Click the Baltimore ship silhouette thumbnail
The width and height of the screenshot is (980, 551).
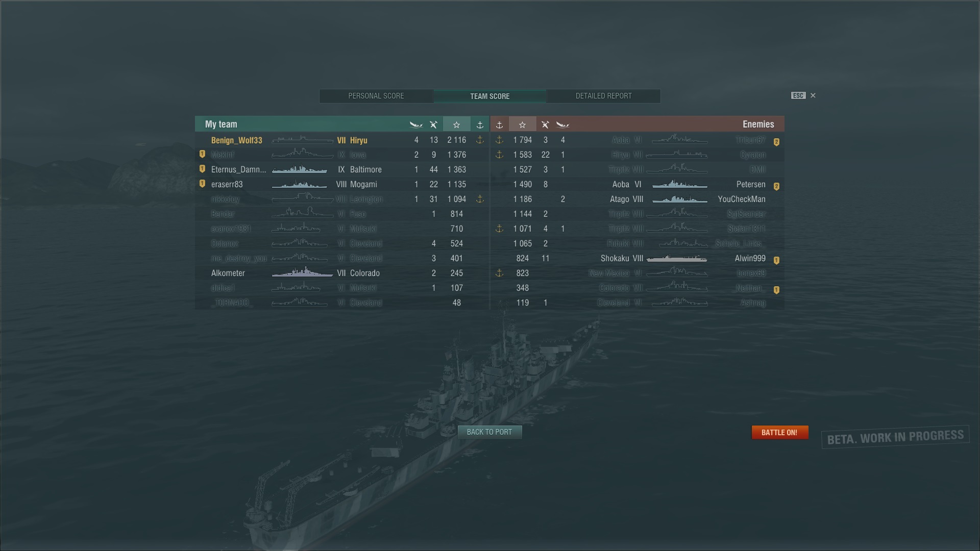click(300, 169)
